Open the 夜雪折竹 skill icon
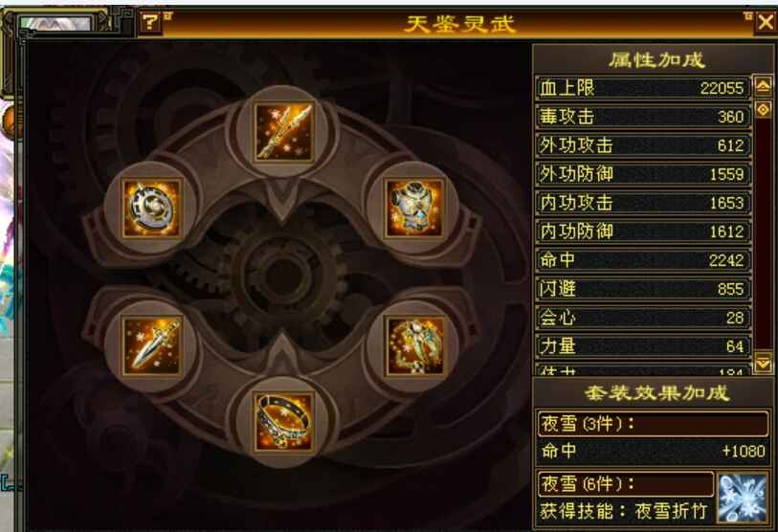 (742, 499)
